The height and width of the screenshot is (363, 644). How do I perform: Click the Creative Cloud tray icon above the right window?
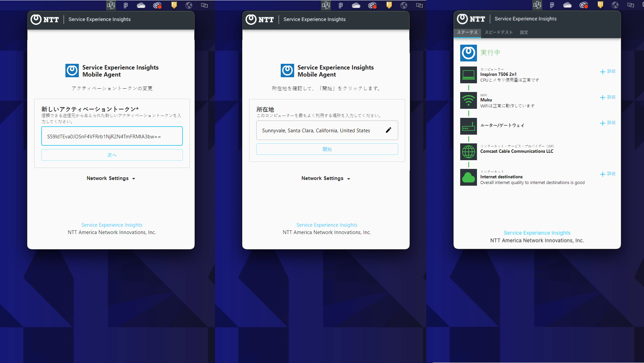click(x=584, y=5)
